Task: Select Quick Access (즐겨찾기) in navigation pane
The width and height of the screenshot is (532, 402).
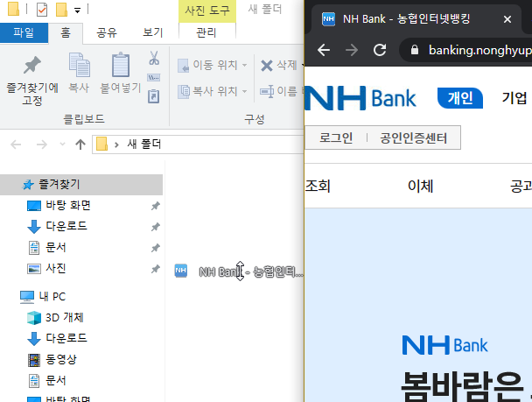Action: point(81,185)
